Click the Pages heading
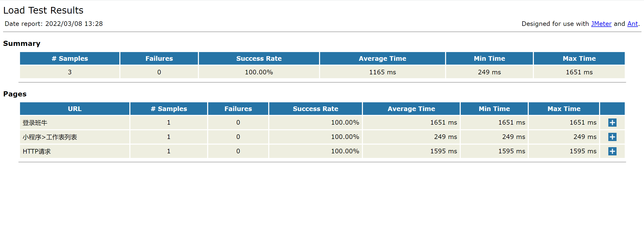This screenshot has height=250, width=644. pyautogui.click(x=15, y=94)
